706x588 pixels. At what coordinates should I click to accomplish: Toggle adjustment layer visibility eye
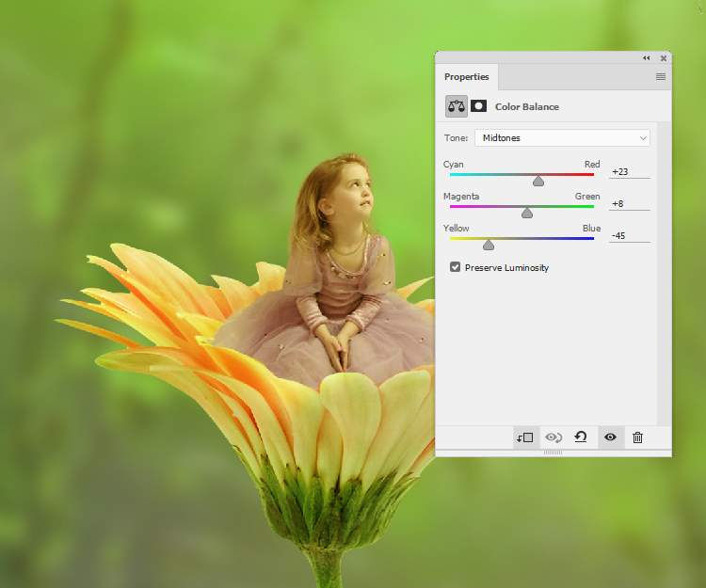click(x=611, y=437)
